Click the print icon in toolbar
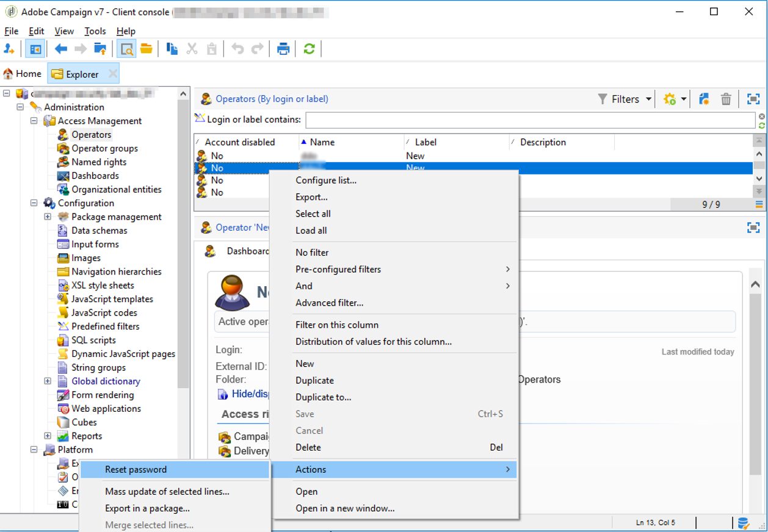 click(283, 49)
